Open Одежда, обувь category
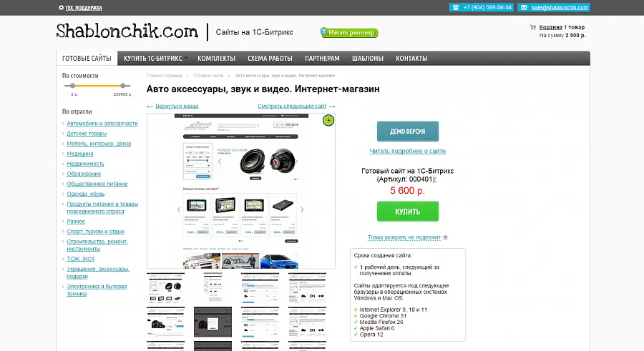The height and width of the screenshot is (351, 644). (x=86, y=194)
